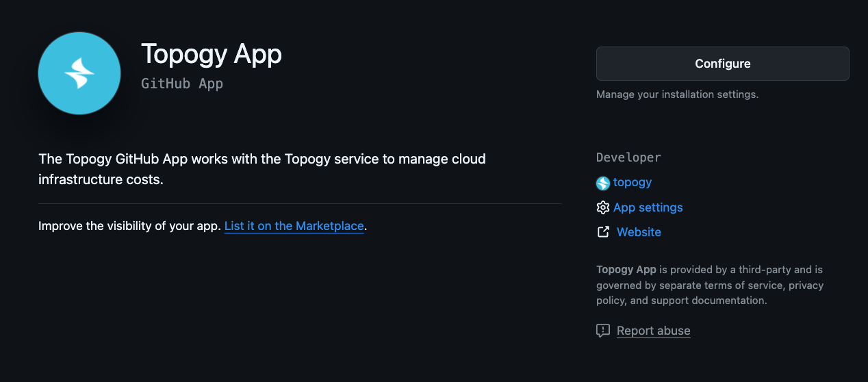
Task: Click the Developer section label
Action: click(628, 157)
